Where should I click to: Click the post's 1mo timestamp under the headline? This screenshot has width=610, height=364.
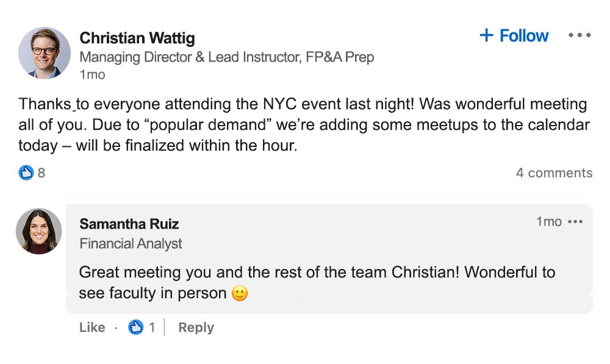(x=92, y=75)
